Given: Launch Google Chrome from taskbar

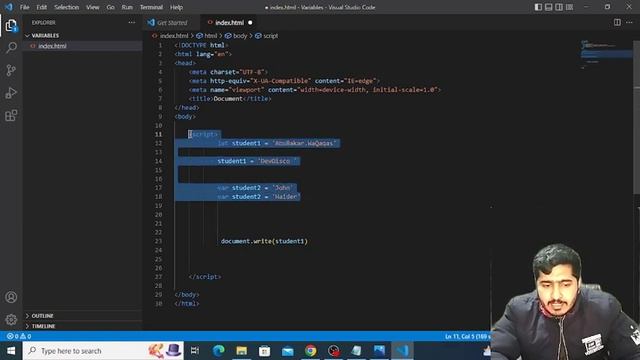Looking at the screenshot, I should [x=311, y=351].
